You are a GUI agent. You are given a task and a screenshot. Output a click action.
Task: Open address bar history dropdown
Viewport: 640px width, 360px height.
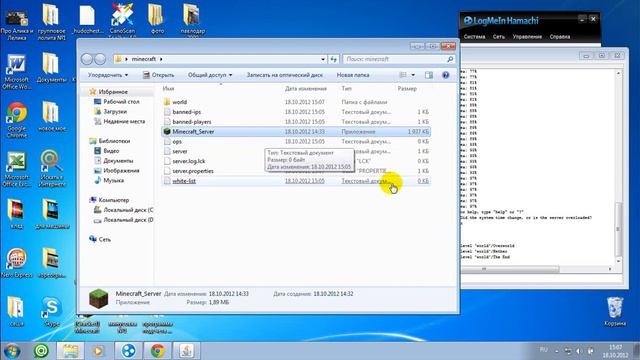[x=323, y=59]
